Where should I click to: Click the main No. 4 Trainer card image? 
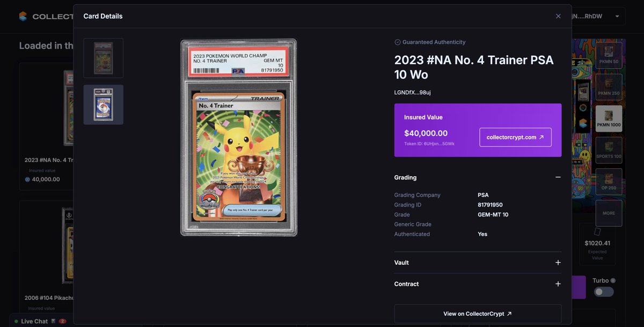coord(239,137)
